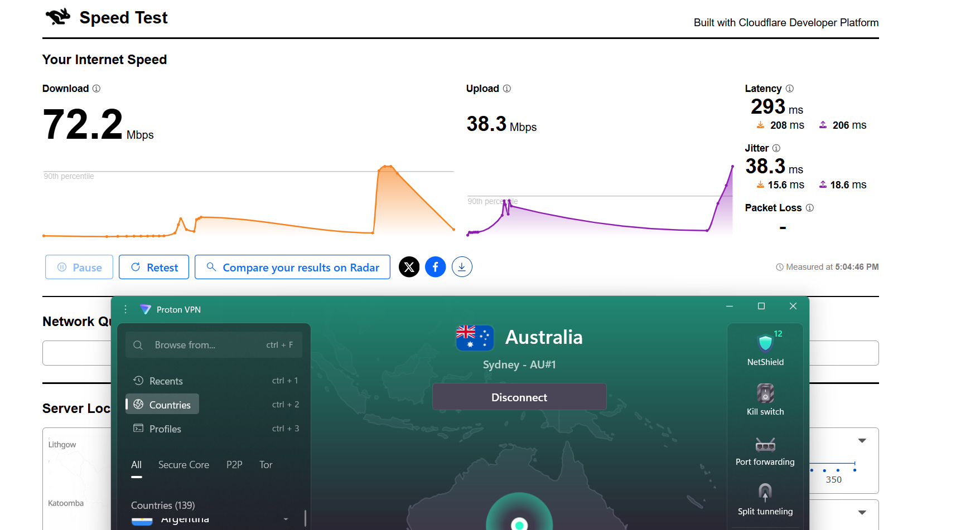The height and width of the screenshot is (530, 980).
Task: Open the Proton VPN overflow menu
Action: pos(125,309)
